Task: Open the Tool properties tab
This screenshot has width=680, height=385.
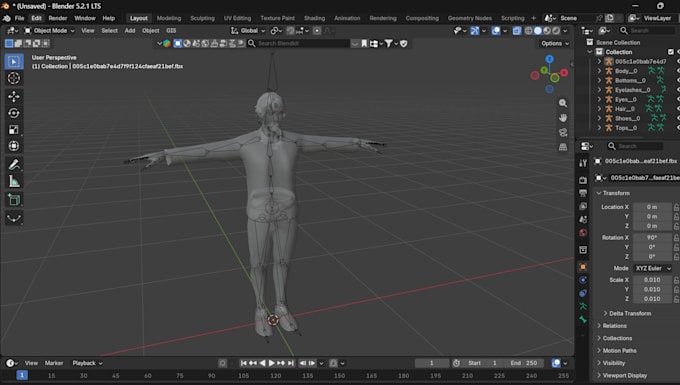Action: (583, 163)
